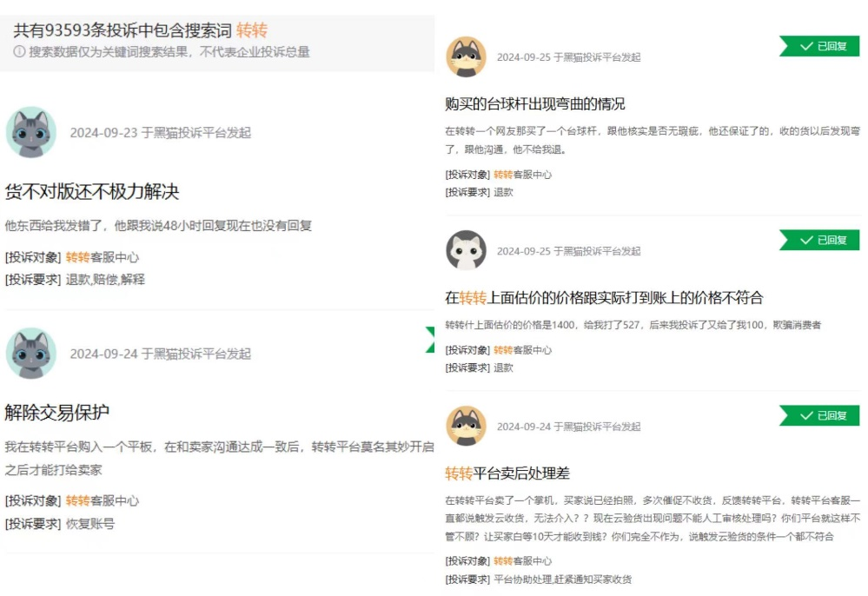Click the orange search keyword 转转 in header
The width and height of the screenshot is (868, 596).
(252, 30)
